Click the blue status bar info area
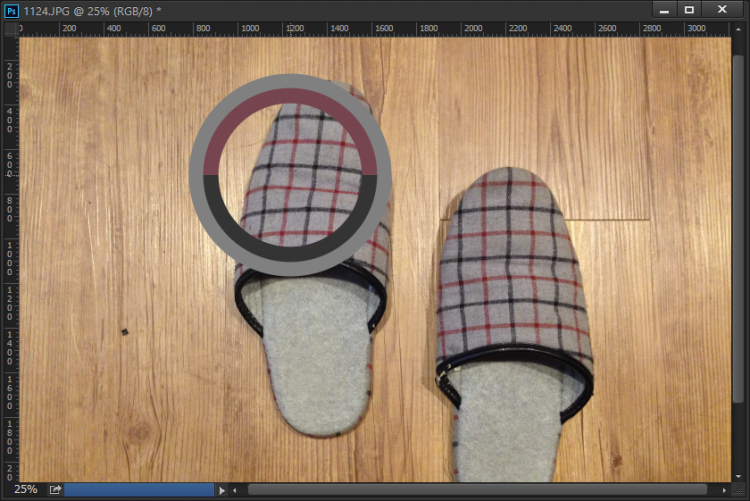 (x=140, y=490)
